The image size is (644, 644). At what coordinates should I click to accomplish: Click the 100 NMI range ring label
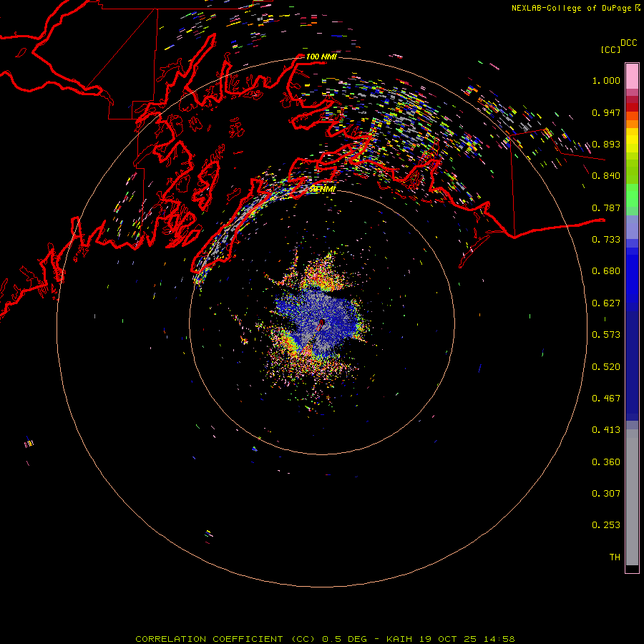tap(321, 57)
